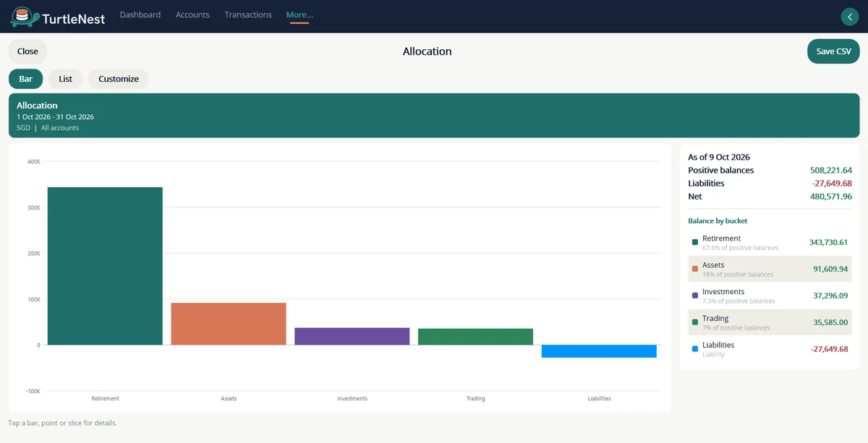Click the Allocation page title
This screenshot has height=443, width=868.
[x=427, y=51]
